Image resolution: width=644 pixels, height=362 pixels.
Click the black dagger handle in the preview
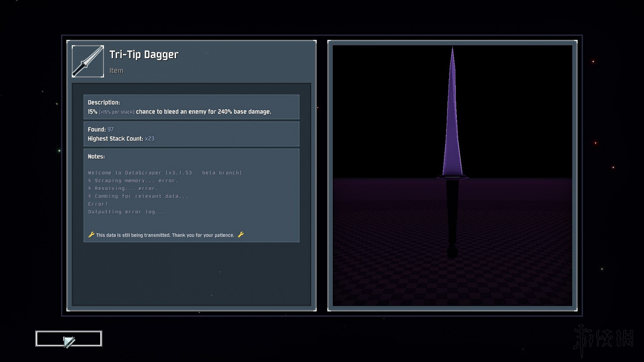click(452, 214)
